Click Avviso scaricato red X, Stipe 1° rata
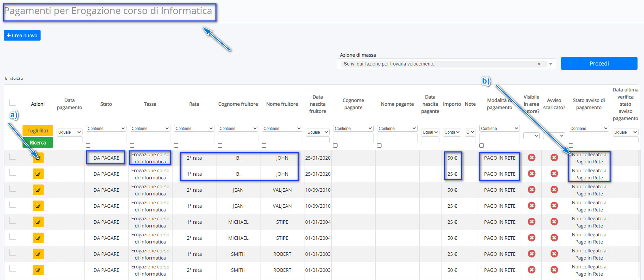This screenshot has width=644, height=280. 554,222
